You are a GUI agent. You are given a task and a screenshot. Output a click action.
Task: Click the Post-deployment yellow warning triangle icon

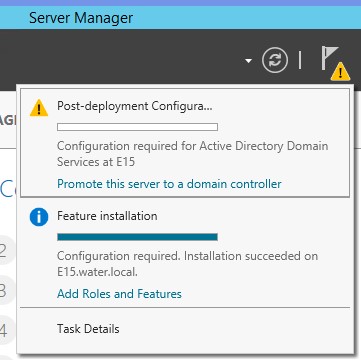pyautogui.click(x=39, y=108)
